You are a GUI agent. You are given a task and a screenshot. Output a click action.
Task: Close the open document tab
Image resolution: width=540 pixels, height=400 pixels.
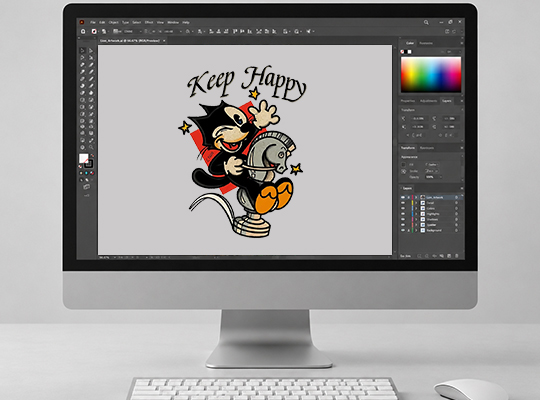tap(164, 41)
